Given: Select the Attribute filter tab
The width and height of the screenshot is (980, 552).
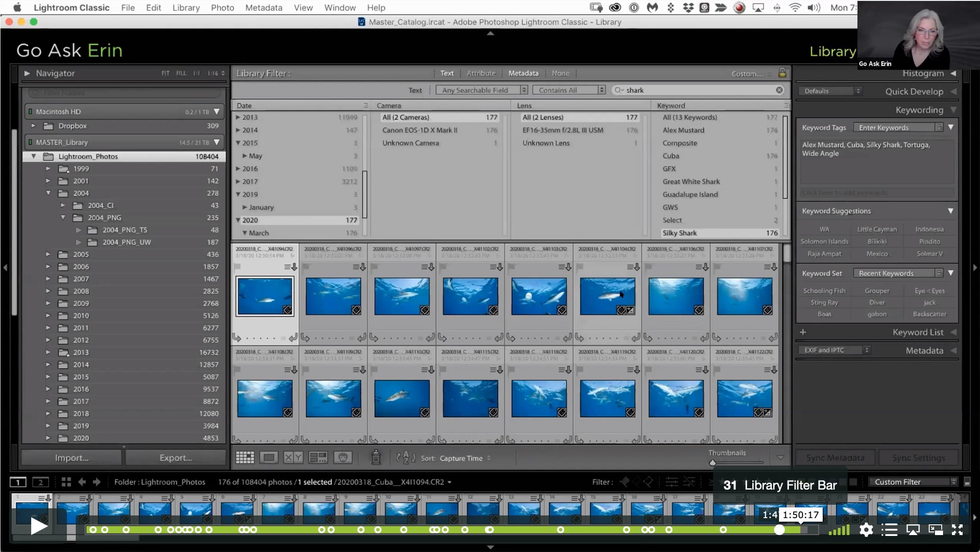Looking at the screenshot, I should pos(481,73).
